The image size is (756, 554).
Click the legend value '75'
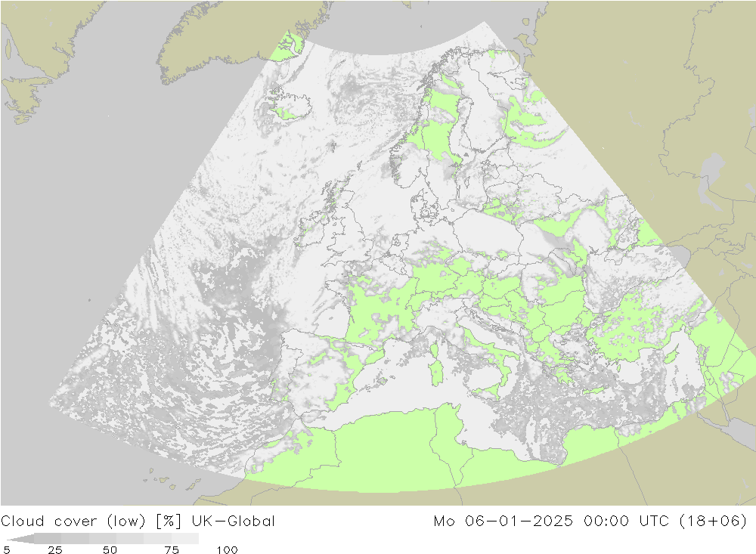point(172,549)
